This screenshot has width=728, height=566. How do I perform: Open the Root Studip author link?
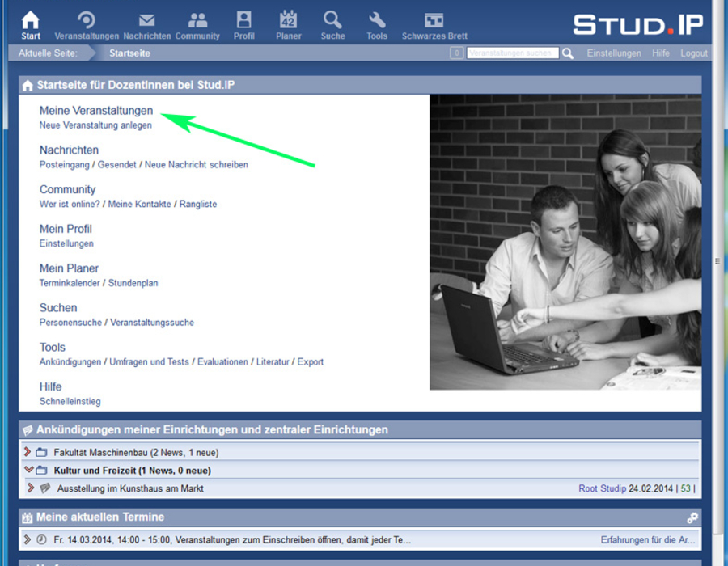click(602, 488)
